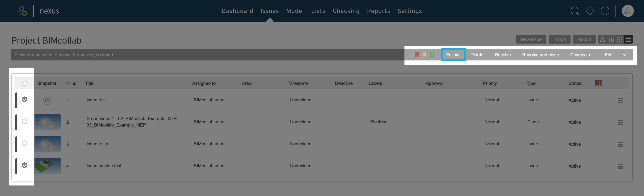Image resolution: width=644 pixels, height=196 pixels.
Task: Click the New issue button
Action: 531,39
